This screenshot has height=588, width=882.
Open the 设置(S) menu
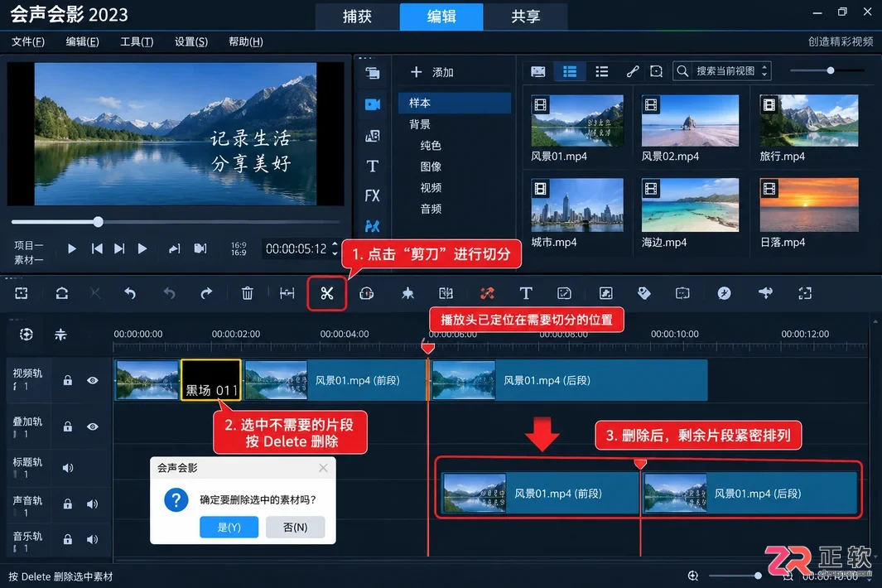tap(191, 41)
